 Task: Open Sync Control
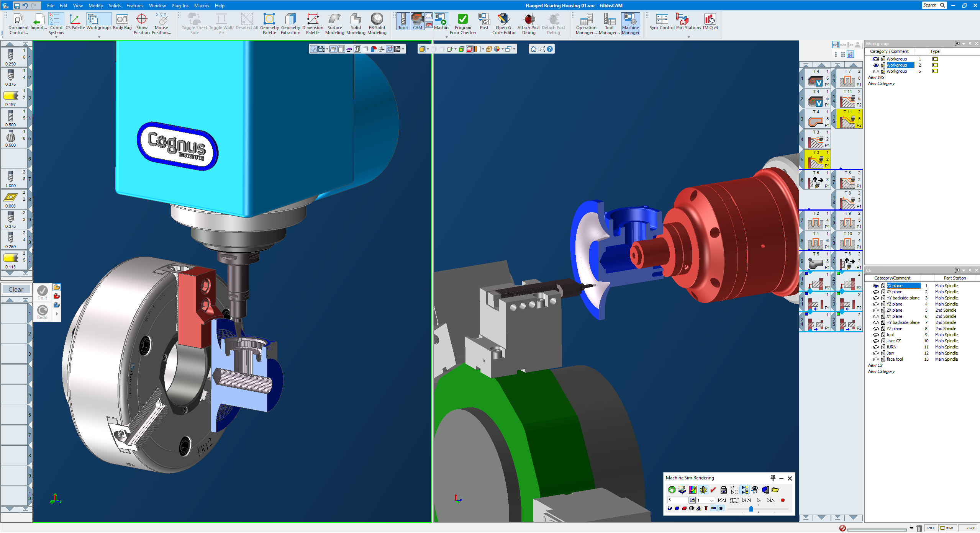662,21
